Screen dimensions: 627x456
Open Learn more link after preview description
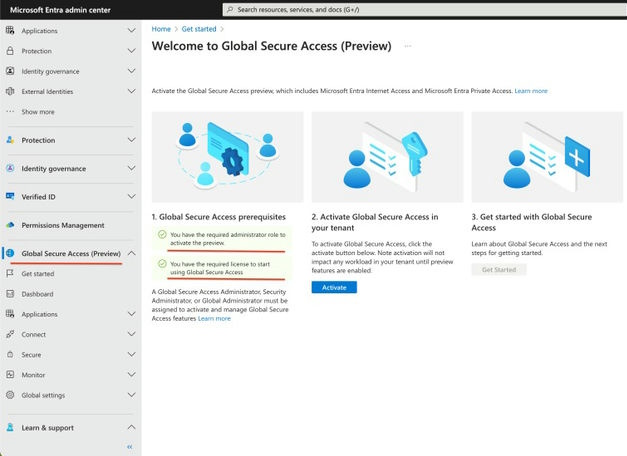click(531, 91)
